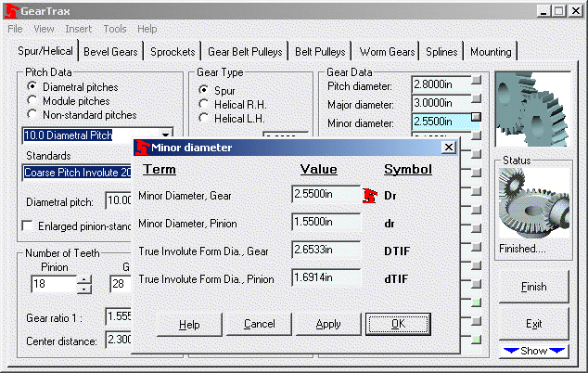Viewport: 588px width, 373px height.
Task: Open the Insert menu
Action: [x=78, y=29]
